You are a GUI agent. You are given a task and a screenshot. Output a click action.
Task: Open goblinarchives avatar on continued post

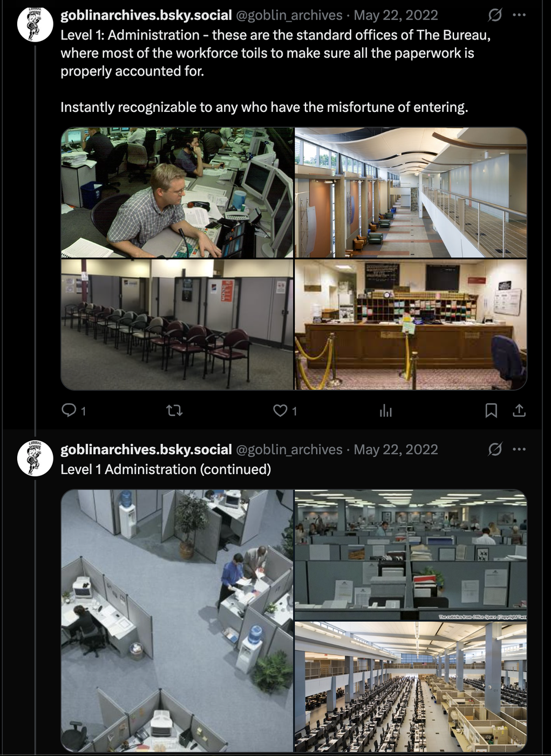point(35,458)
